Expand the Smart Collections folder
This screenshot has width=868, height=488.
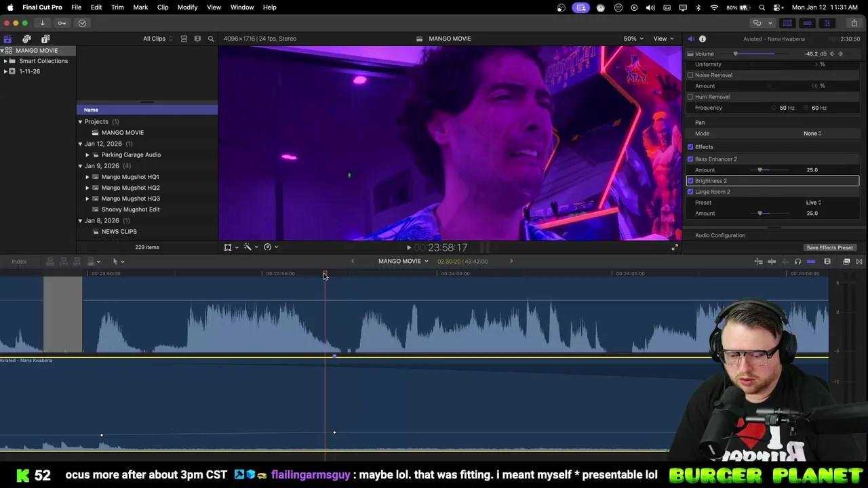coord(5,61)
